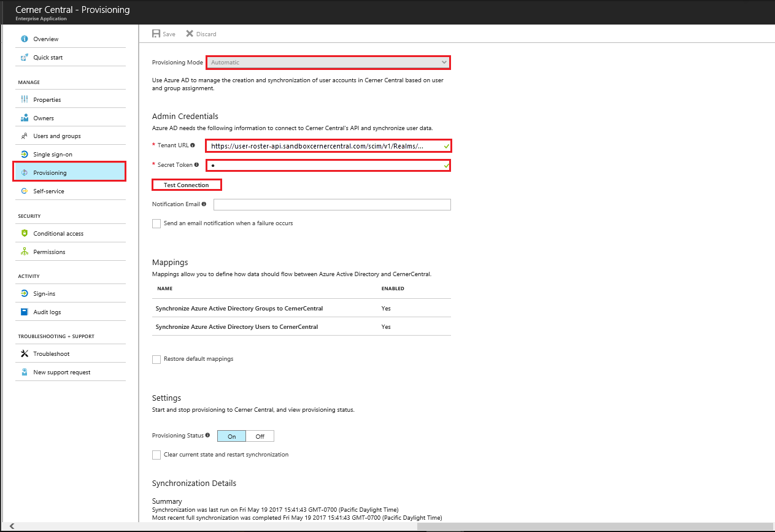The height and width of the screenshot is (532, 775).
Task: Check Restore default mappings
Action: (156, 359)
